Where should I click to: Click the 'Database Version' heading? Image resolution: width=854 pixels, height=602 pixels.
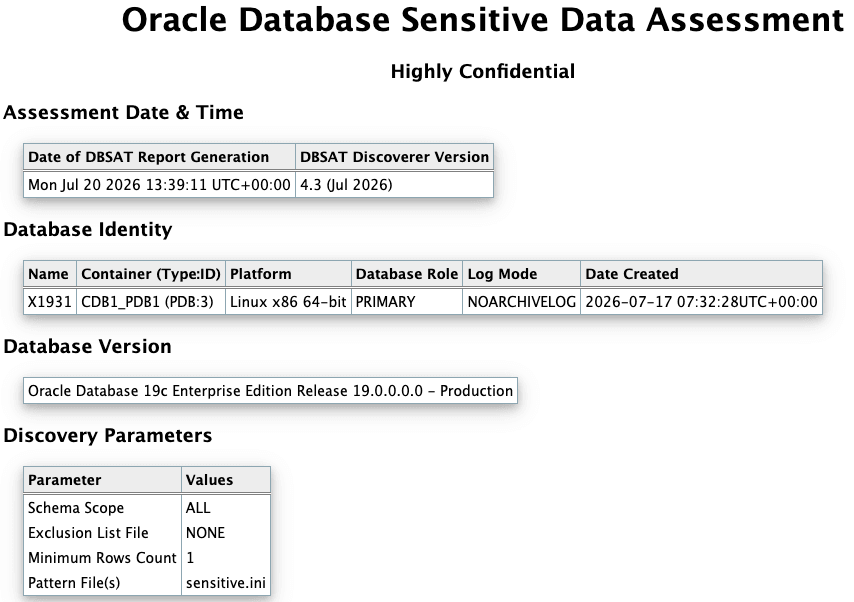tap(87, 346)
